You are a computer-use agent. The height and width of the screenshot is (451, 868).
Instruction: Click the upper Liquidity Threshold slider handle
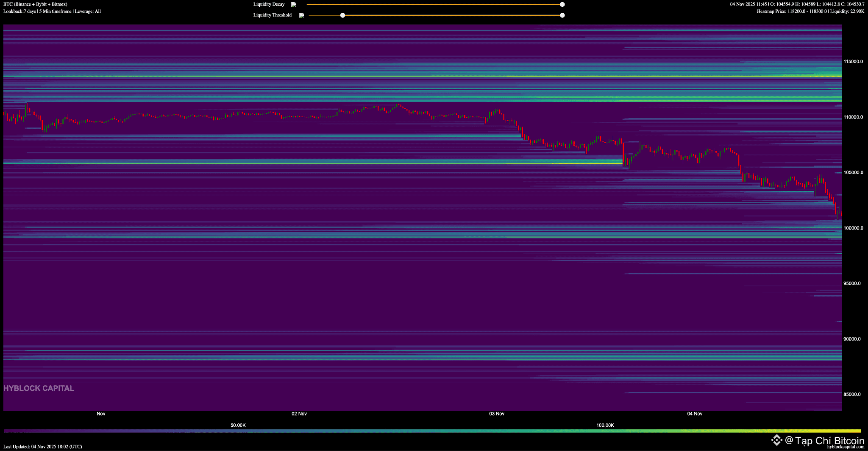(x=562, y=15)
